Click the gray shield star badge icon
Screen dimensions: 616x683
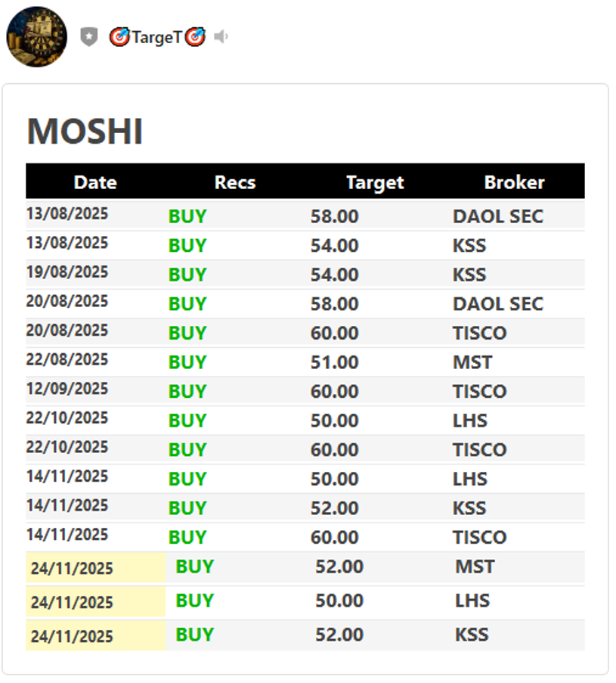tap(89, 36)
